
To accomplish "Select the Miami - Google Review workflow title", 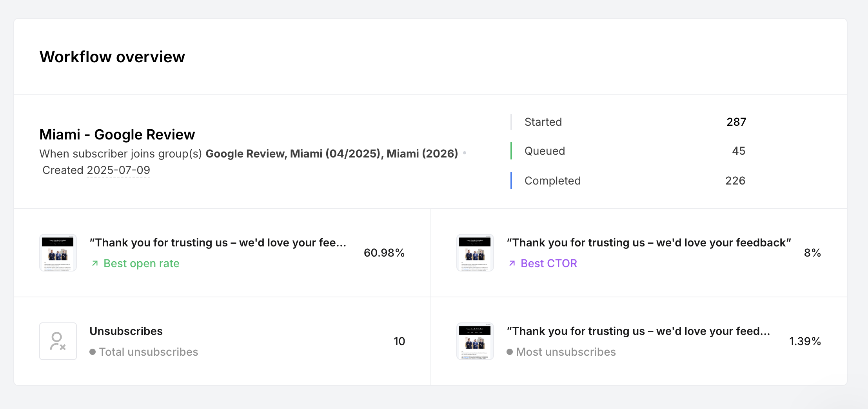I will pyautogui.click(x=117, y=134).
